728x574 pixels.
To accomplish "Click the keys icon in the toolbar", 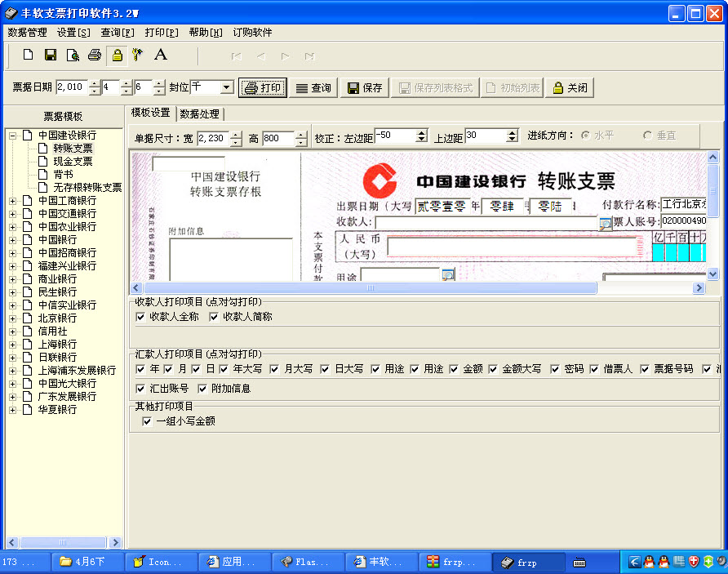I will [x=138, y=55].
